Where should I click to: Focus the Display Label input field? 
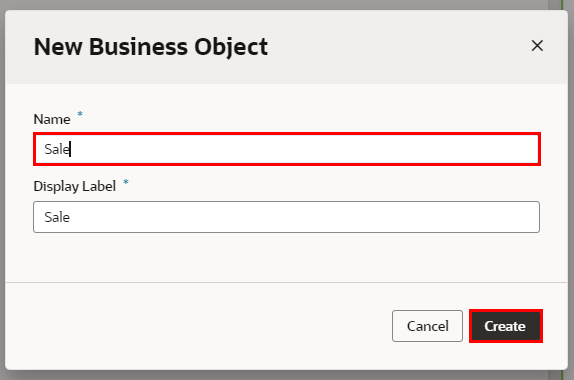pos(286,217)
